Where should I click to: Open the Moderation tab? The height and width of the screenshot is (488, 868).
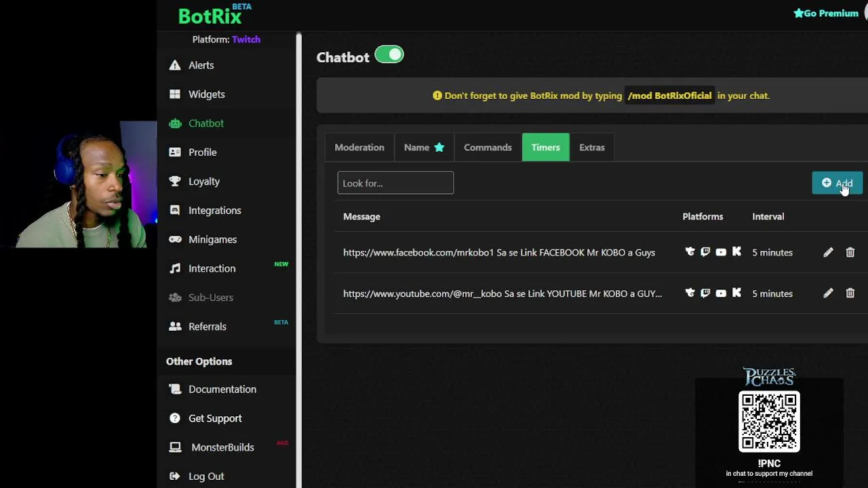359,147
